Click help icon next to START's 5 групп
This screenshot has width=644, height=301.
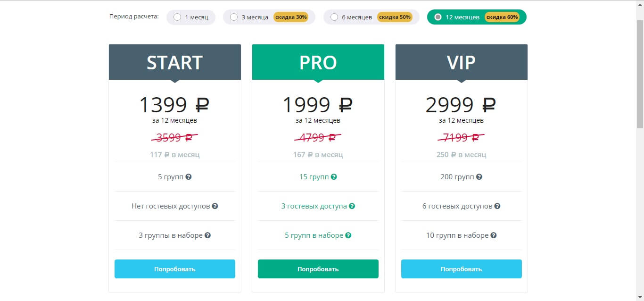189,177
